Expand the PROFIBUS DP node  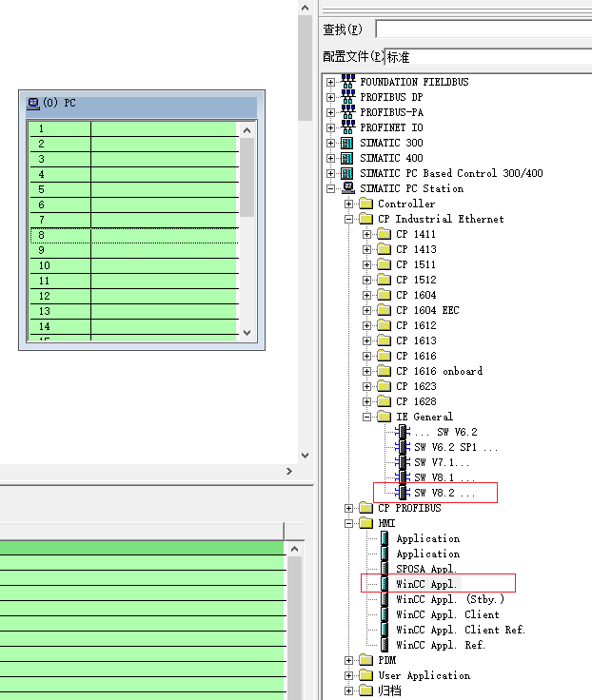[x=331, y=97]
